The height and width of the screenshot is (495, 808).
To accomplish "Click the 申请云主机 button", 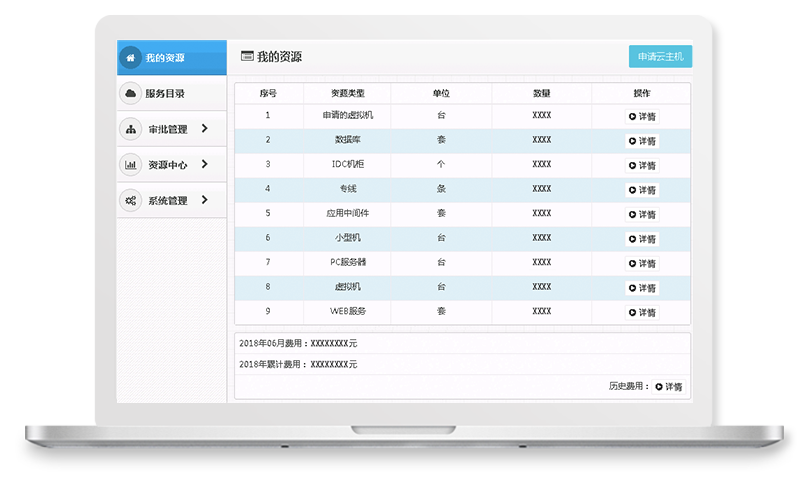I will (660, 57).
